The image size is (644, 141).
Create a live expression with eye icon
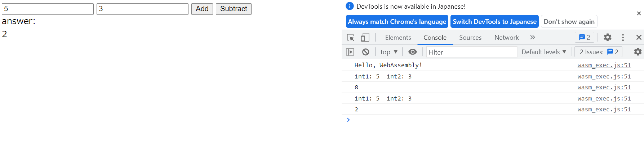(413, 52)
